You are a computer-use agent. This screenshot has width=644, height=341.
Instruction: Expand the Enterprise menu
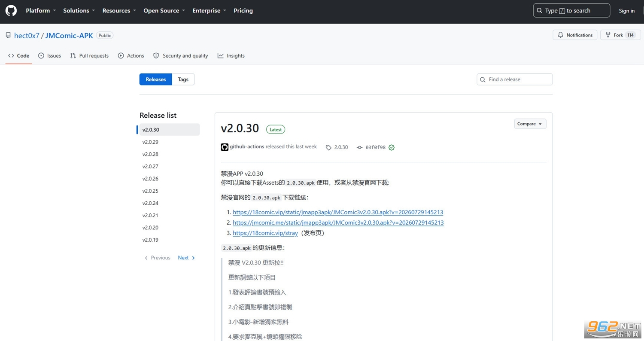[210, 11]
